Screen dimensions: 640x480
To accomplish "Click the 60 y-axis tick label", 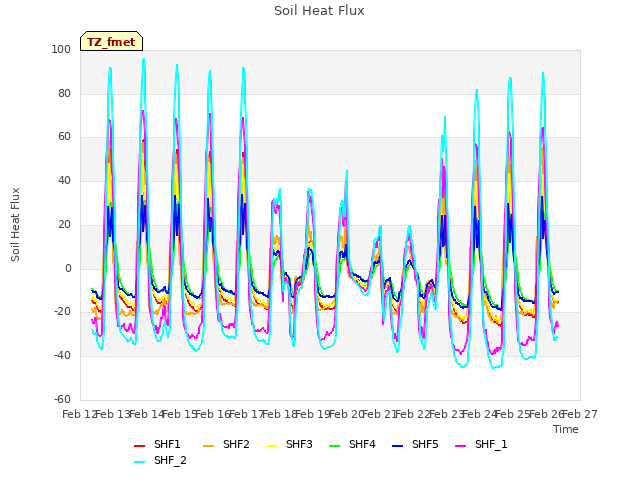I will pyautogui.click(x=64, y=137).
